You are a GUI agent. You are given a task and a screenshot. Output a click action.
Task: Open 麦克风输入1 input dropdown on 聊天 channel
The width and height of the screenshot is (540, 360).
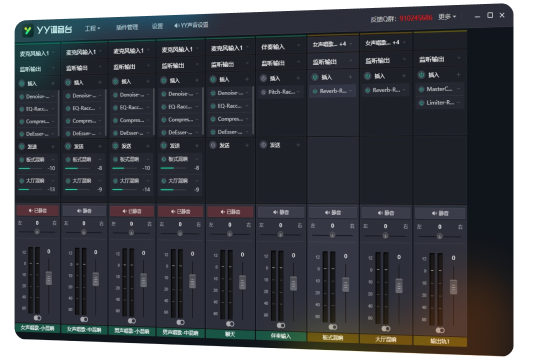click(230, 48)
